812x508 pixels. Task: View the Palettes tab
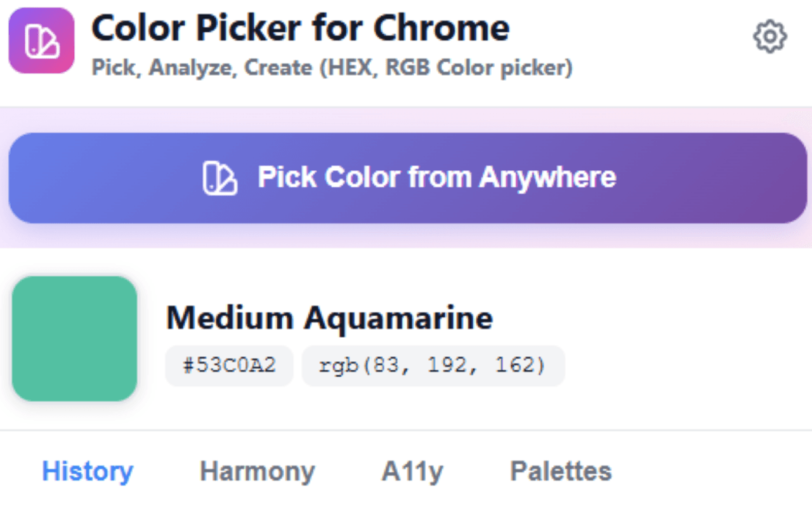click(561, 471)
